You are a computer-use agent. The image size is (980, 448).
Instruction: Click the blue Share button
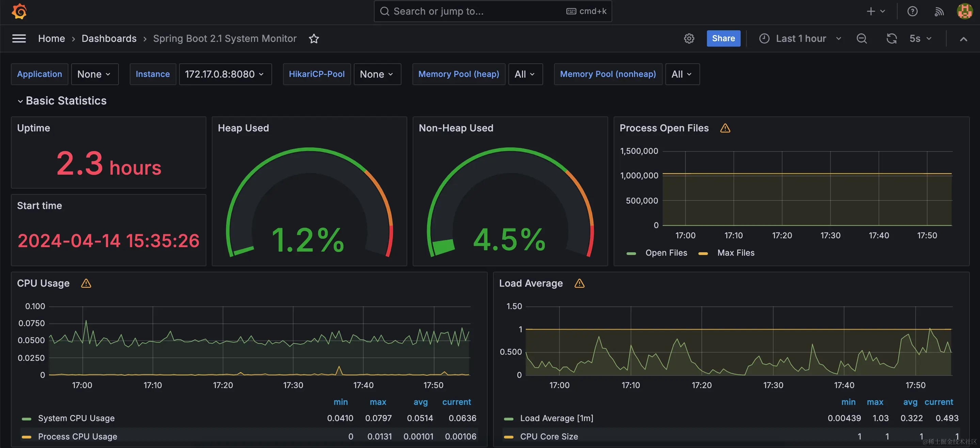point(723,38)
